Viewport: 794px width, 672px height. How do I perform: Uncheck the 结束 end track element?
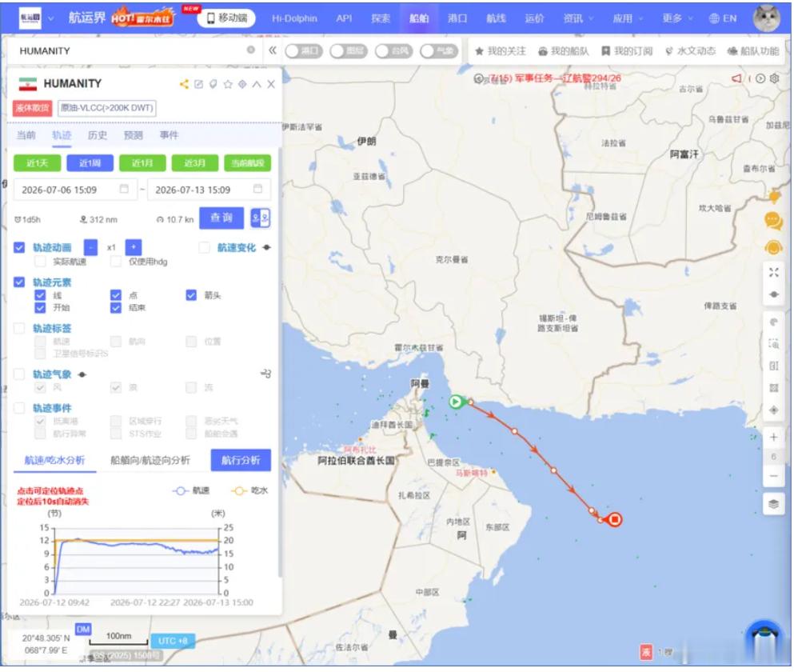pyautogui.click(x=115, y=308)
